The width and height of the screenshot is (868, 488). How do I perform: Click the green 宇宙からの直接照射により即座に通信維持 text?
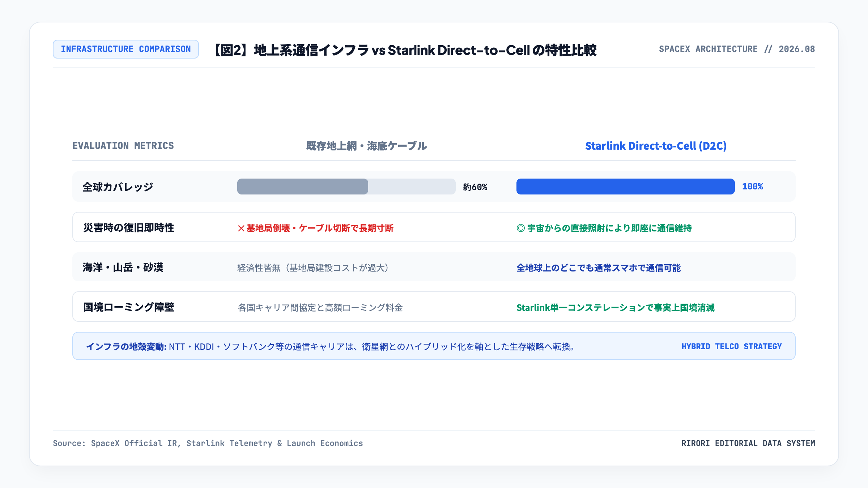pyautogui.click(x=604, y=228)
